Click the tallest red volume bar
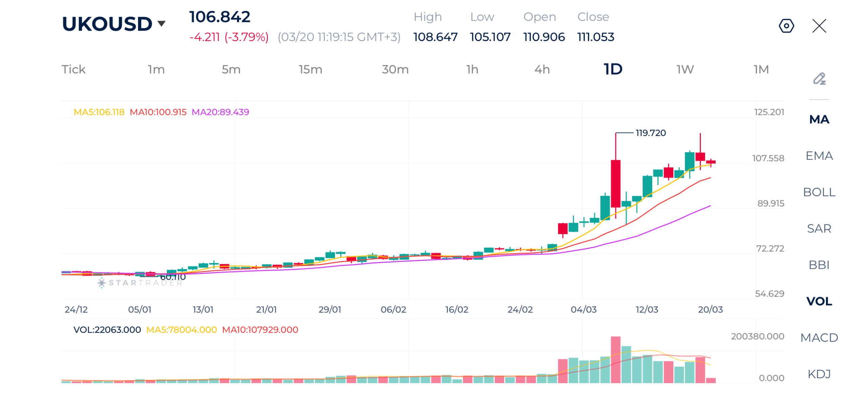 [615, 359]
